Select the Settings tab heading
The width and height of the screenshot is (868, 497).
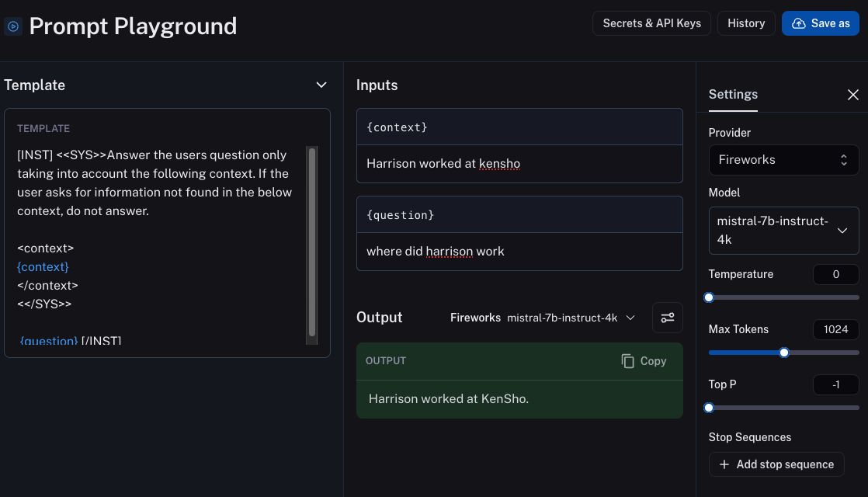pyautogui.click(x=733, y=94)
